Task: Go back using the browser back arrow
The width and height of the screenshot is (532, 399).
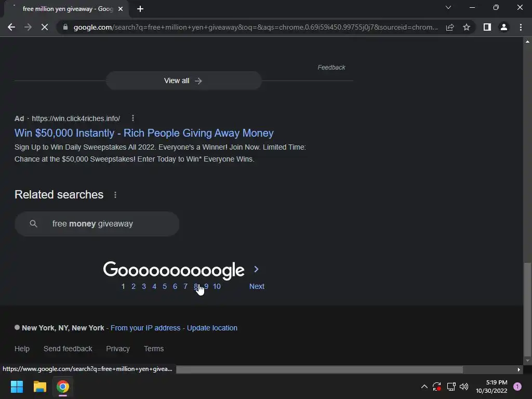Action: click(11, 27)
